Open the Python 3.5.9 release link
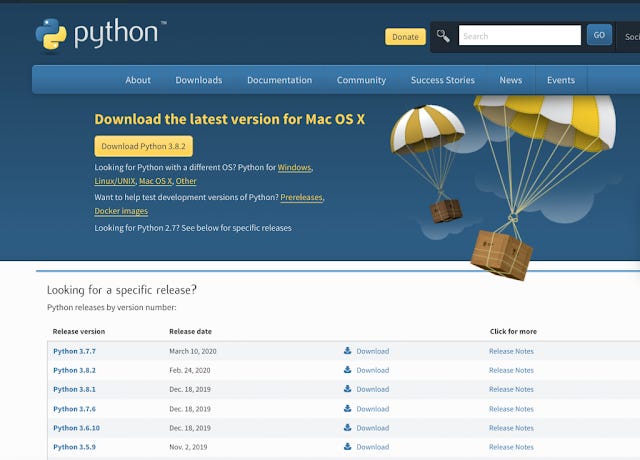640x460 pixels. click(x=74, y=447)
